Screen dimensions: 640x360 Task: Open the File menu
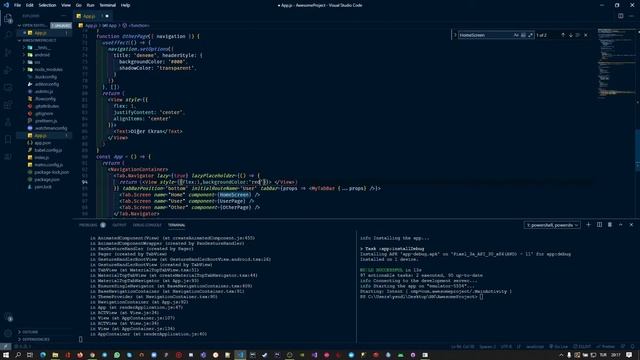tap(17, 5)
